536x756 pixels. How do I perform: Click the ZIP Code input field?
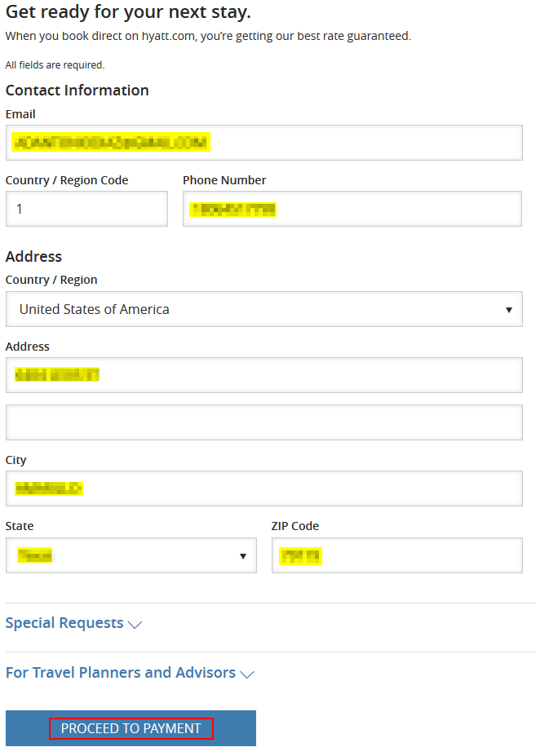pyautogui.click(x=397, y=555)
